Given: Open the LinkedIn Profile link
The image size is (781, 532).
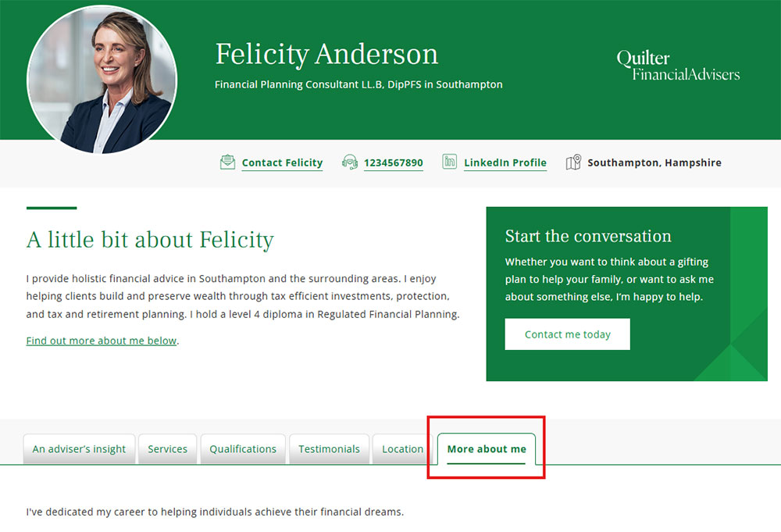Looking at the screenshot, I should coord(505,162).
